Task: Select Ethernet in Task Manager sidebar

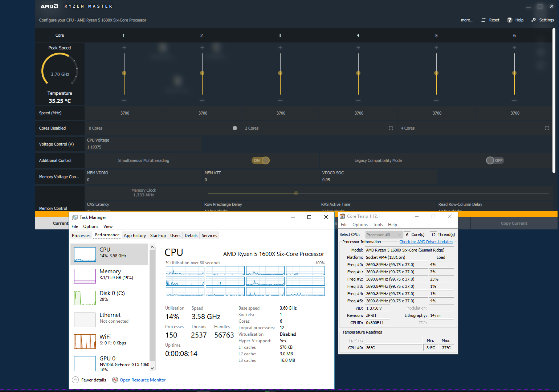Action: click(109, 319)
